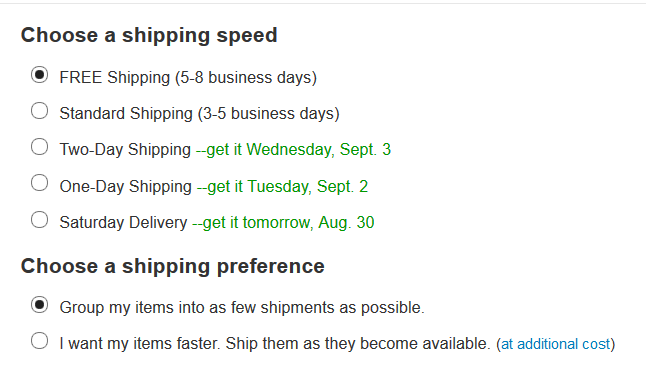Open the 'at additional cost' link
The image size is (646, 391).
tap(555, 344)
